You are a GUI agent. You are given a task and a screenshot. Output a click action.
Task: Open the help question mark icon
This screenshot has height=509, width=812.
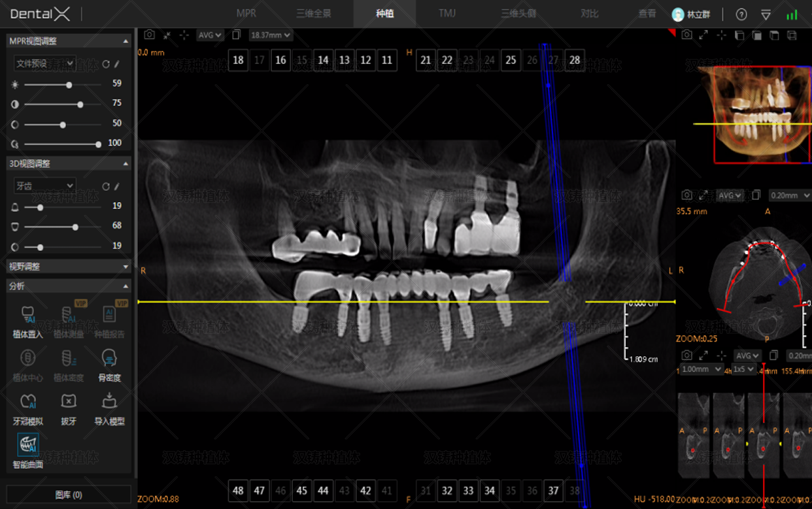click(741, 14)
